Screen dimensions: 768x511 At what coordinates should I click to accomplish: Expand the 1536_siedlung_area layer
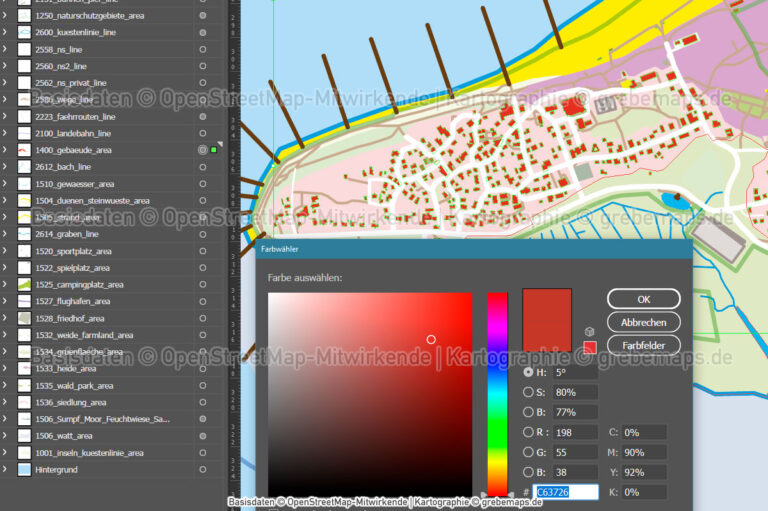point(6,402)
